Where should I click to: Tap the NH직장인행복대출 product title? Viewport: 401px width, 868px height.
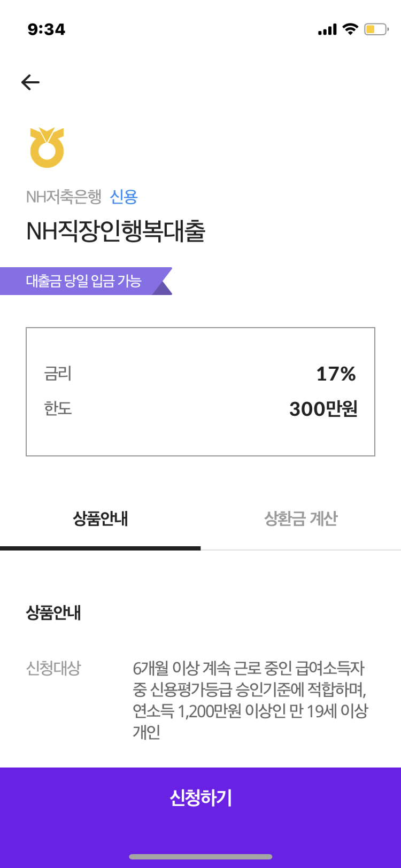(x=115, y=231)
